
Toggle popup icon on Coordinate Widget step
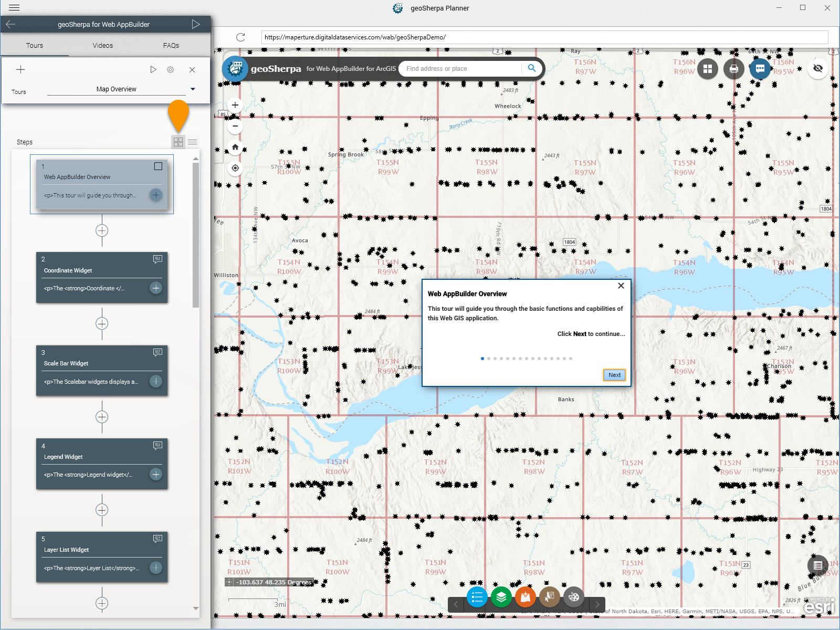[x=157, y=259]
